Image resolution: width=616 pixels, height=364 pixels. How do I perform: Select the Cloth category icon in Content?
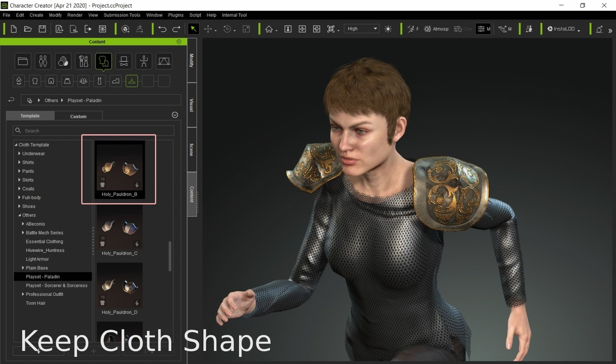[x=103, y=61]
